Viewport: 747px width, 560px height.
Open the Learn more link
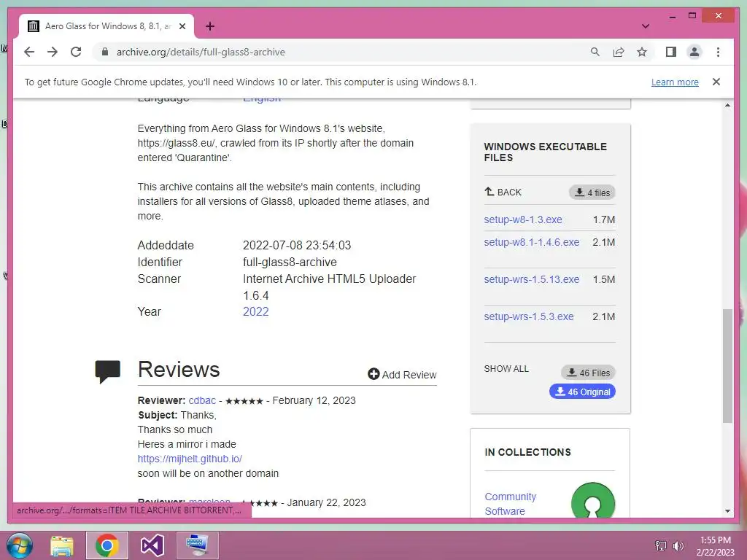[x=675, y=82]
